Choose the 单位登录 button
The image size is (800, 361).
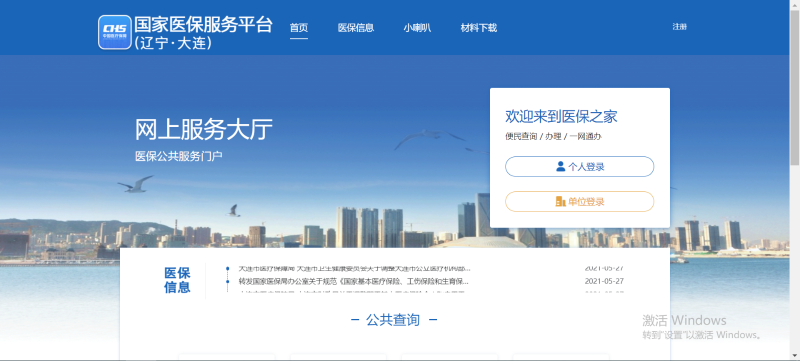[580, 201]
